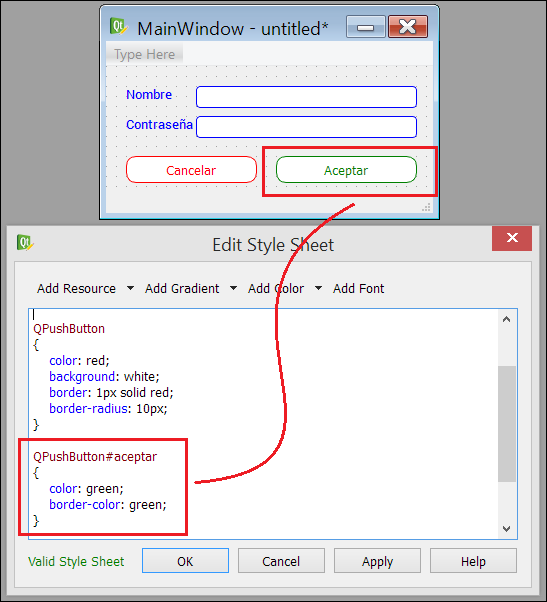Image resolution: width=547 pixels, height=602 pixels.
Task: Click the Add Resource button
Action: coord(76,288)
